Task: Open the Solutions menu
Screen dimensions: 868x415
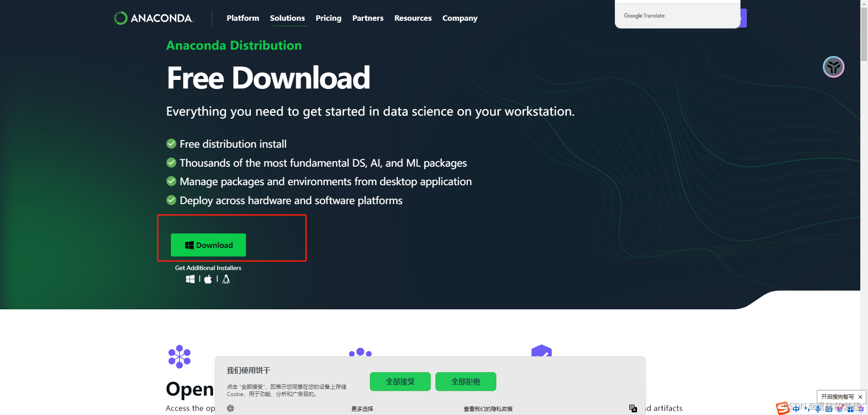Action: [287, 18]
